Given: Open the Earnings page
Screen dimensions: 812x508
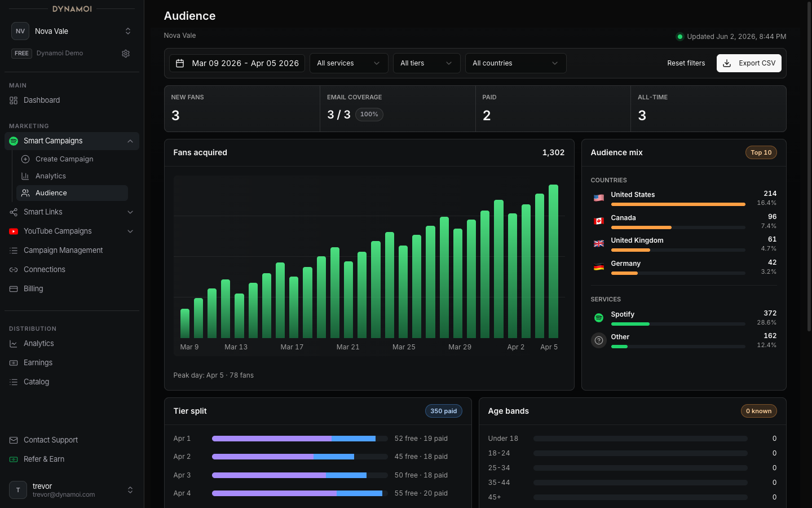Looking at the screenshot, I should click(72, 363).
